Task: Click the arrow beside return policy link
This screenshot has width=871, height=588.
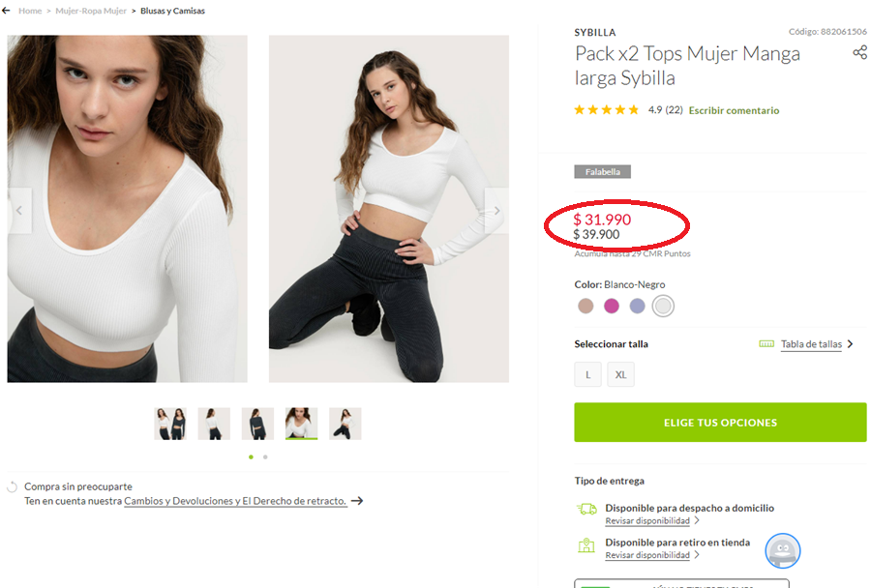Action: (x=357, y=501)
